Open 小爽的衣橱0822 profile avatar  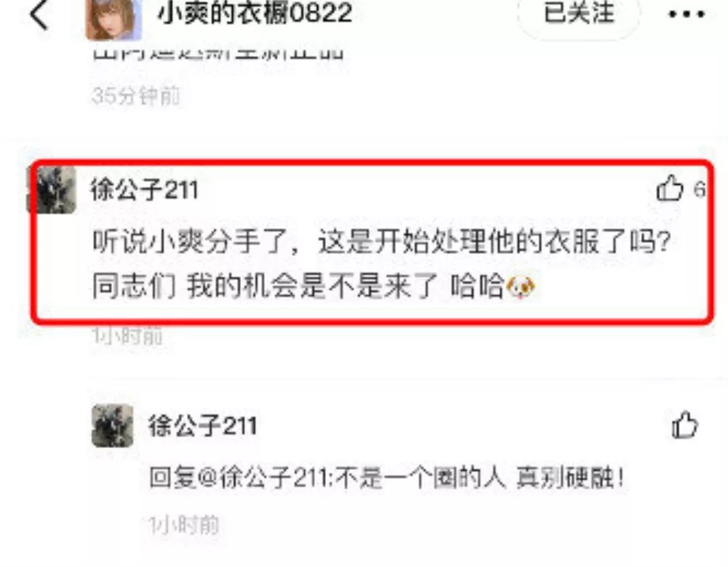pos(114,18)
